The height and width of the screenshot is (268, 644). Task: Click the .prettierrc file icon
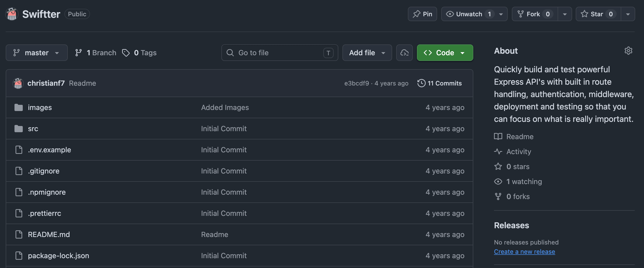point(19,213)
